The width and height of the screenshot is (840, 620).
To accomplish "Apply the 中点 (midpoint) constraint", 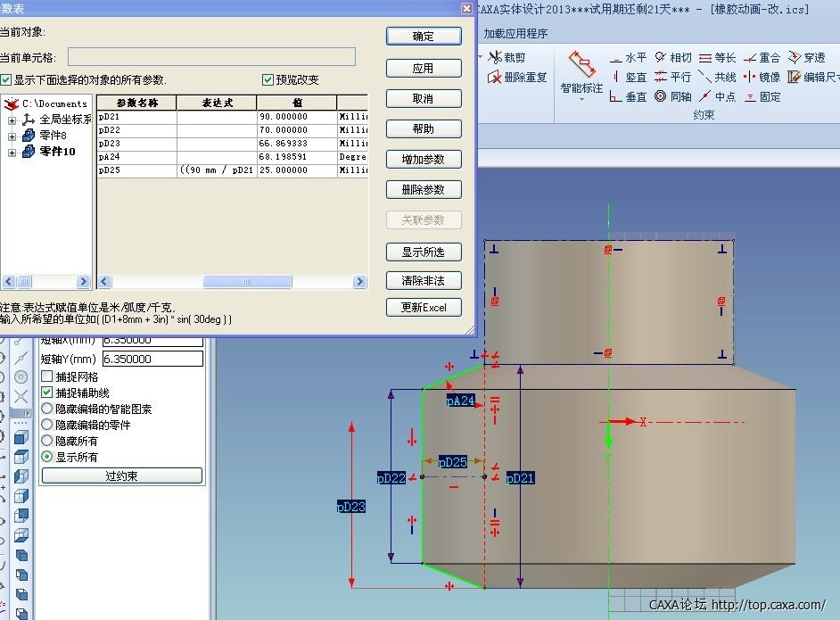I will click(717, 97).
